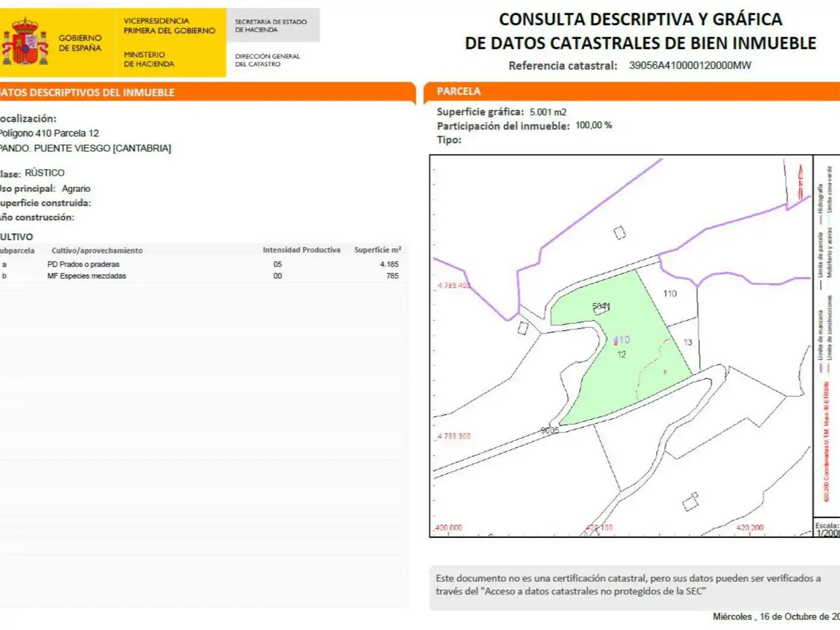Screen dimensions: 840x630
Task: Click the north arrow symbol on map
Action: click(800, 183)
